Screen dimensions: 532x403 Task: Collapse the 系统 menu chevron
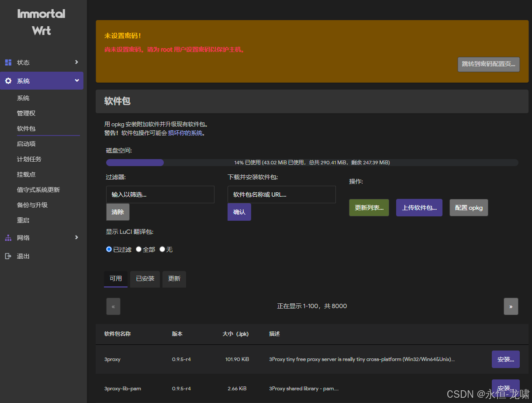tap(77, 80)
